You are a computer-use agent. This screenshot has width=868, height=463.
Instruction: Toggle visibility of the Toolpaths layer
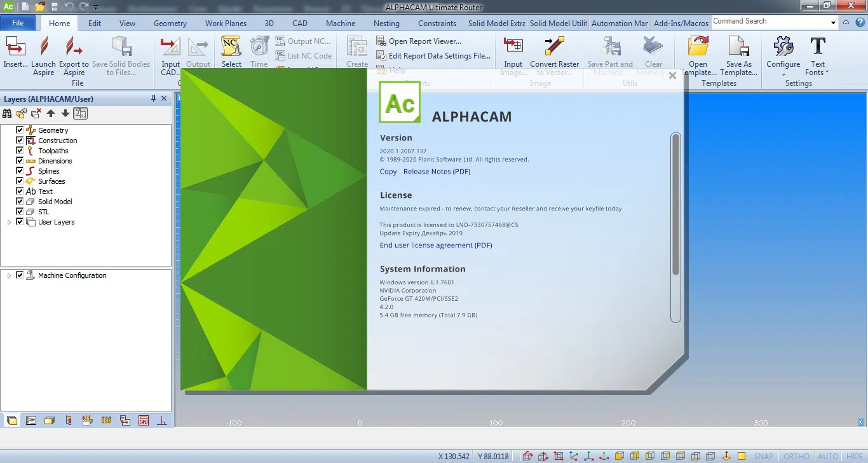[20, 151]
